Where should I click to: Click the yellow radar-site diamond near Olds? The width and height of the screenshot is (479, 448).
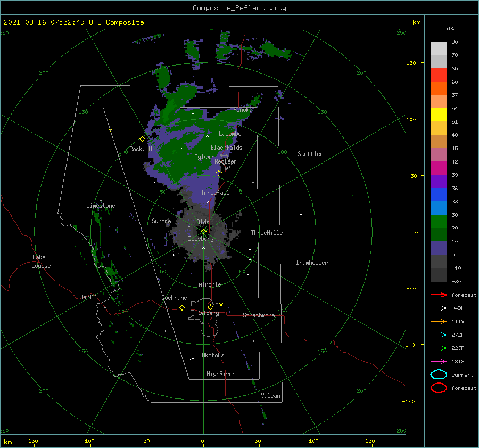click(x=203, y=232)
